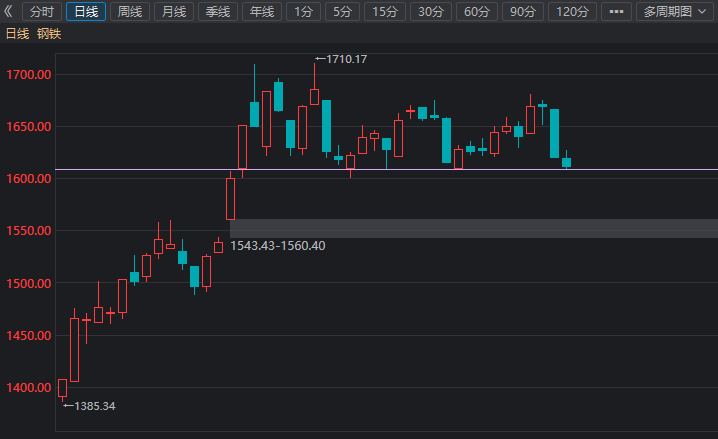The width and height of the screenshot is (718, 439).
Task: Click the 1700.00 price axis label
Action: tap(28, 75)
